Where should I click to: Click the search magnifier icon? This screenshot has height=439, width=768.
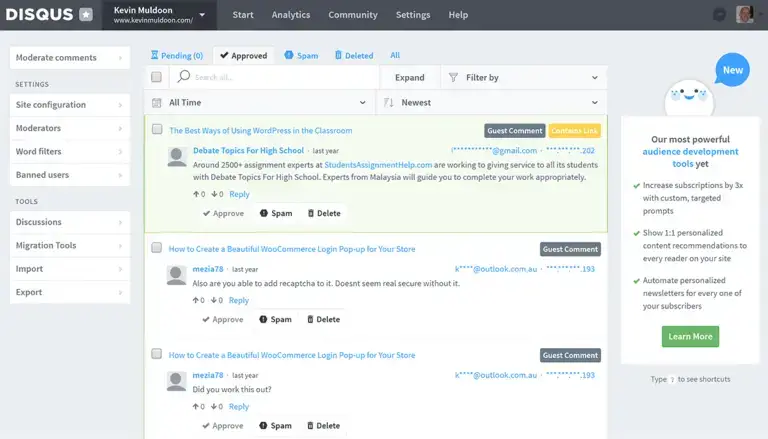pos(183,76)
